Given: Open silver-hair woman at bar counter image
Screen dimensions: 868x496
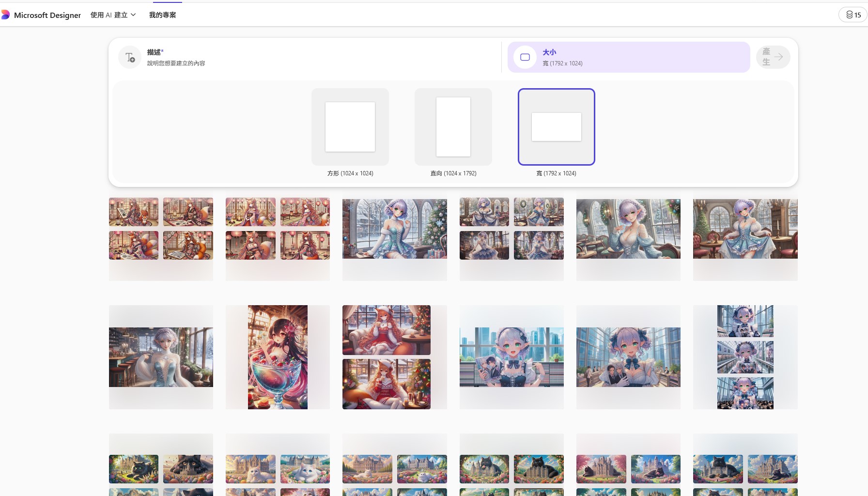Looking at the screenshot, I should point(161,357).
